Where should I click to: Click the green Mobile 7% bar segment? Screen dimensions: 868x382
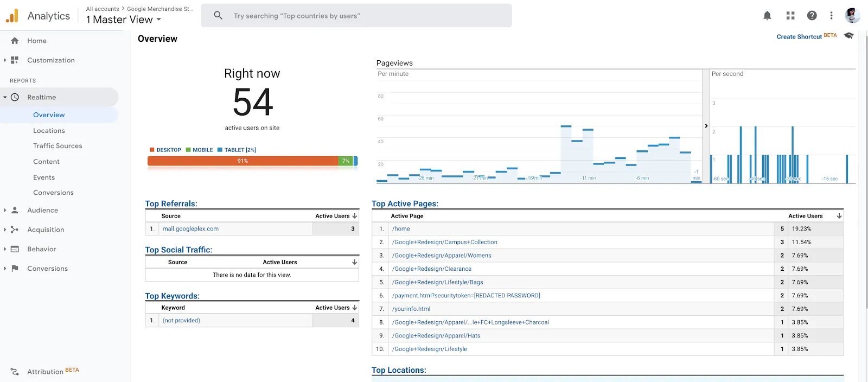click(346, 161)
